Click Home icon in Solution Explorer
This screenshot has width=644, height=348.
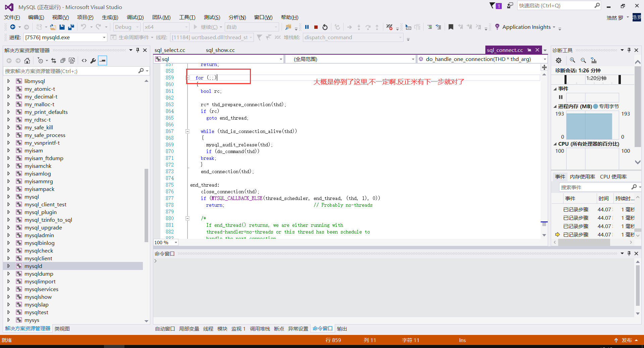coord(27,61)
